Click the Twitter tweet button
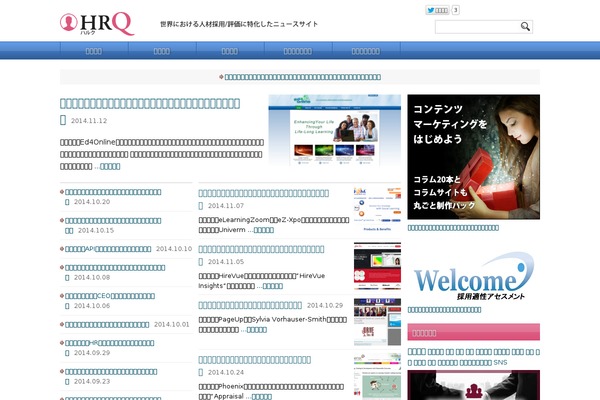600x400 pixels. [437, 10]
